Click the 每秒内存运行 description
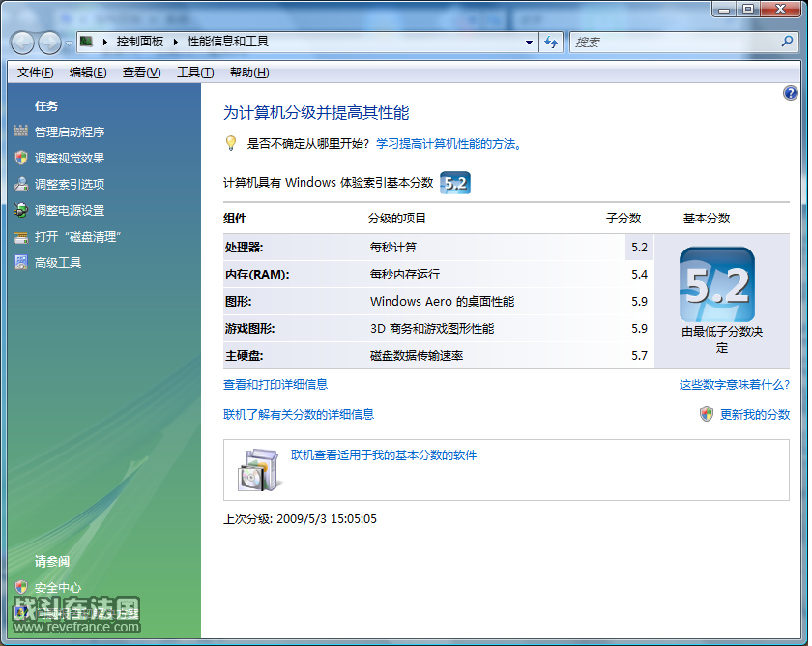This screenshot has height=646, width=812. click(x=405, y=275)
